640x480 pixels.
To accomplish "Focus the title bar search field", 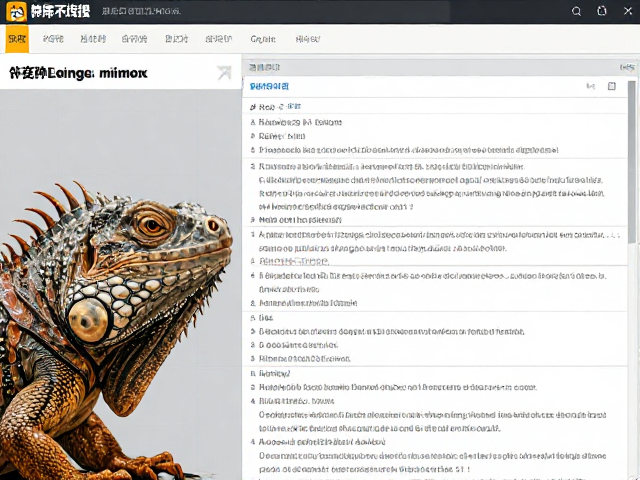I will pyautogui.click(x=274, y=11).
